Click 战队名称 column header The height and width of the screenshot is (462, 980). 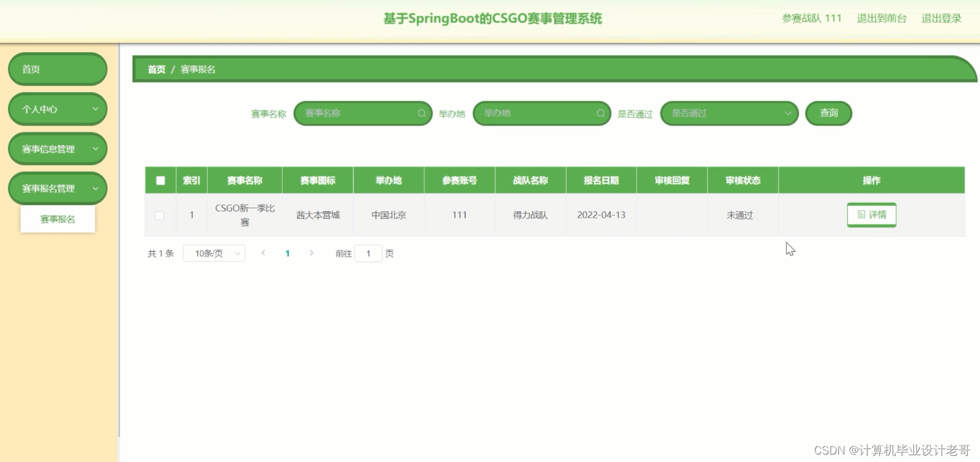(x=530, y=180)
